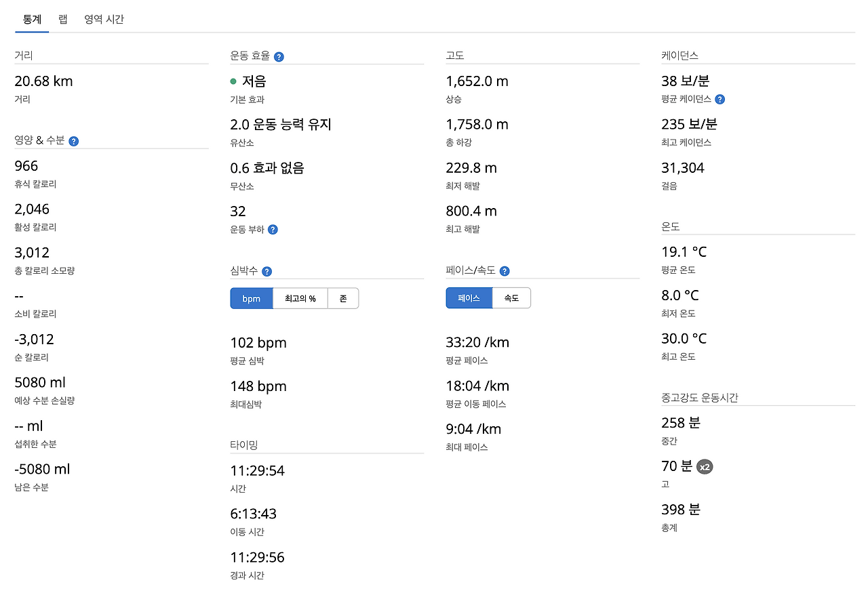The image size is (868, 595).
Task: Open the 운동 효율 help tooltip
Action: click(x=279, y=56)
